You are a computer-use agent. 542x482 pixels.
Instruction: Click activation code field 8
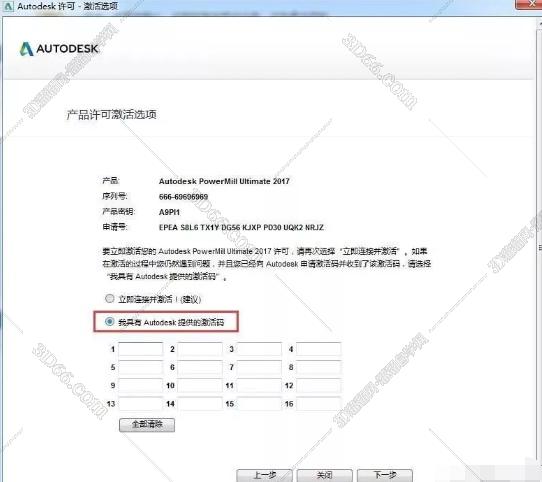[x=319, y=367]
